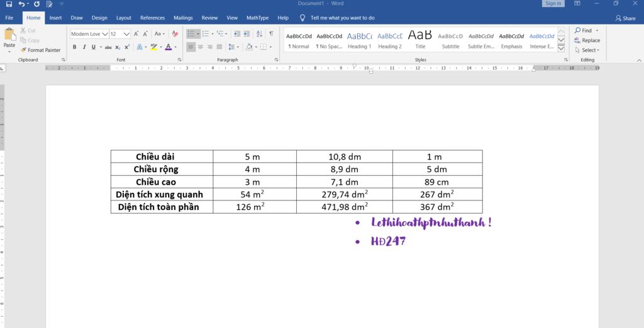Click the Save icon in title bar
The width and height of the screenshot is (644, 328).
point(9,4)
